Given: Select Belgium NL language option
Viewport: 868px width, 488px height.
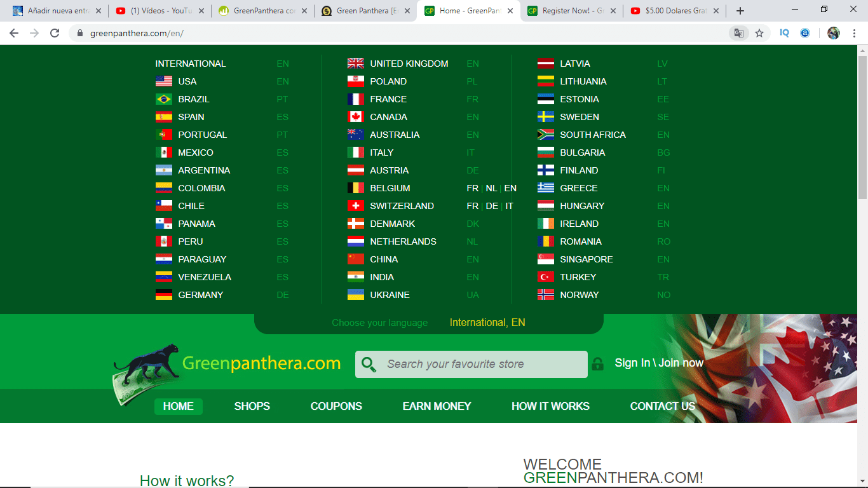Looking at the screenshot, I should tap(491, 188).
